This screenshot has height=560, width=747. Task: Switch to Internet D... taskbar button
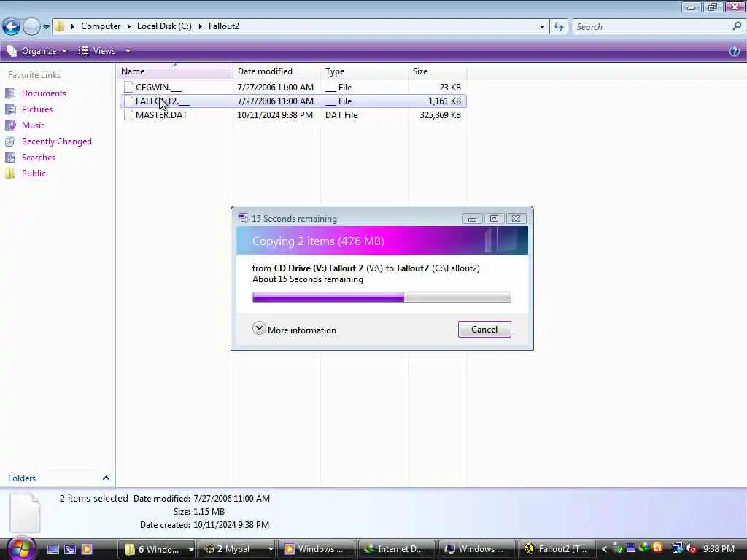tap(396, 549)
